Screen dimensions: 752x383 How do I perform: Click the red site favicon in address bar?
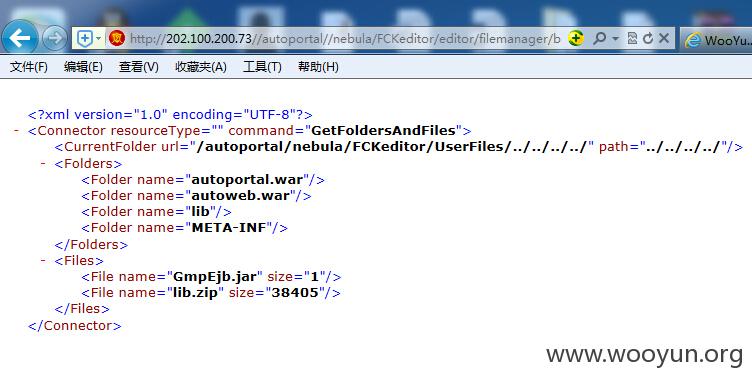pos(117,38)
